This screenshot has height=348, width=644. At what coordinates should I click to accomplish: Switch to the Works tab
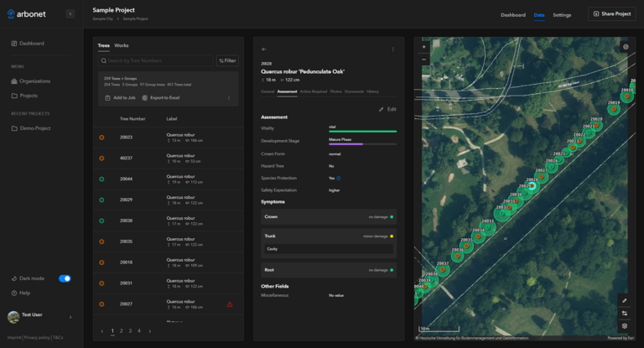[x=122, y=45]
